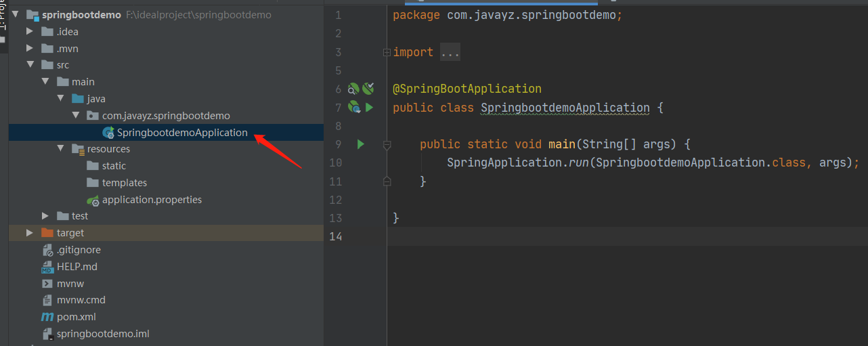
Task: Click the application.properties Spring leaf icon
Action: 93,200
